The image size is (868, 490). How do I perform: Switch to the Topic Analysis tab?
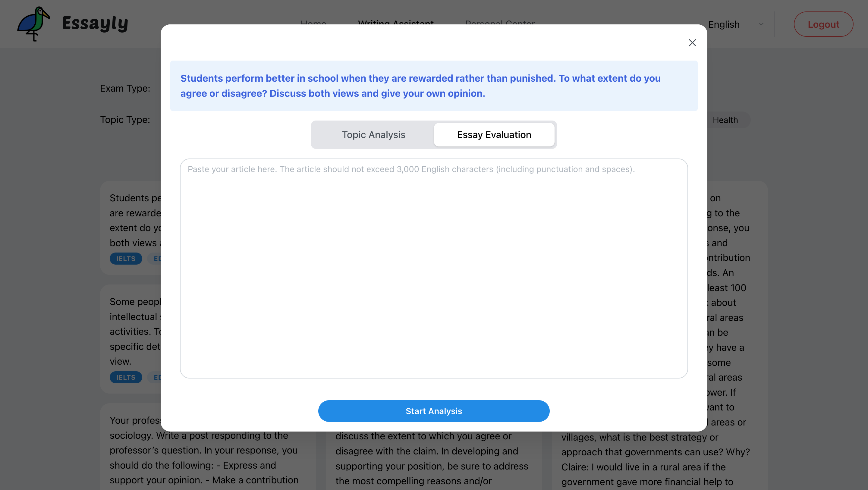(x=373, y=135)
